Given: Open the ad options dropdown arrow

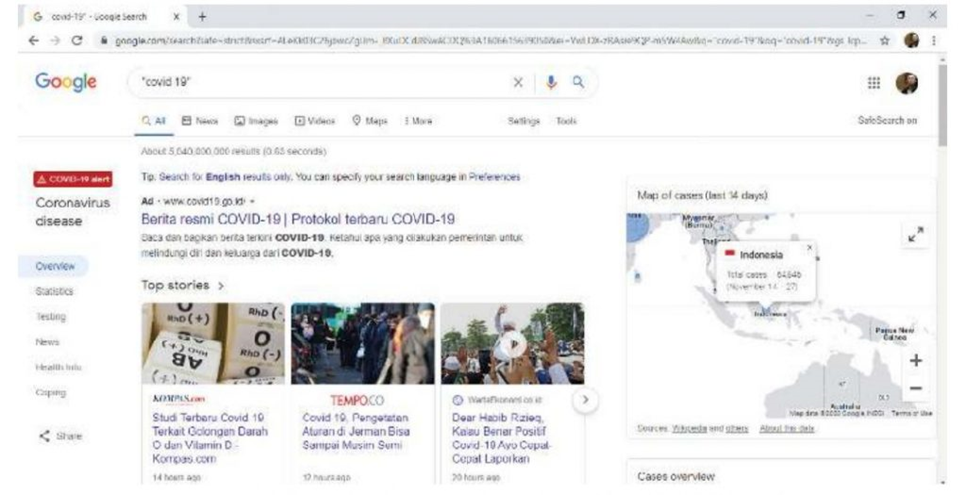Looking at the screenshot, I should coord(253,201).
